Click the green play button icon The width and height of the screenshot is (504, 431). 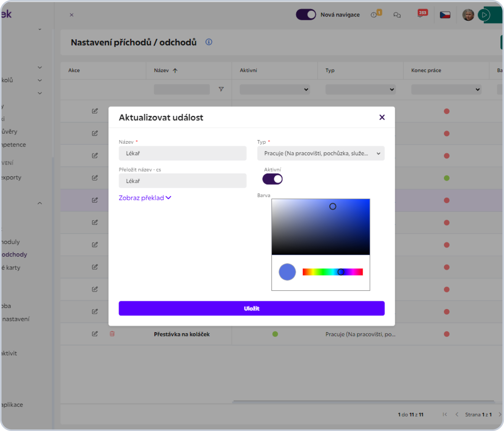pyautogui.click(x=484, y=15)
